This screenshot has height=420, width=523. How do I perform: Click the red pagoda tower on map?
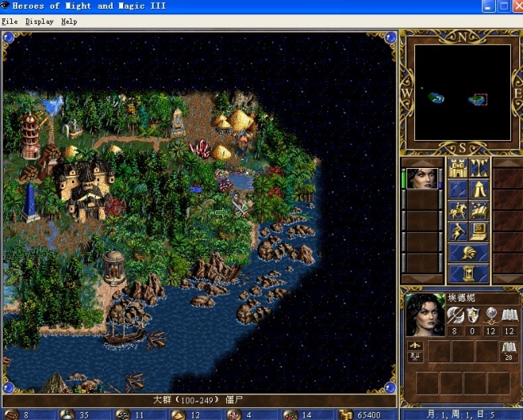pos(30,136)
